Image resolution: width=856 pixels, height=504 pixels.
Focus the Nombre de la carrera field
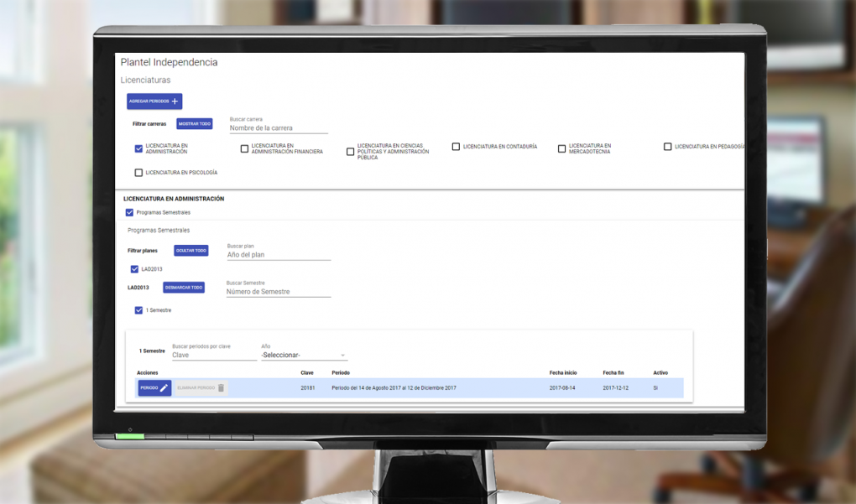point(279,127)
